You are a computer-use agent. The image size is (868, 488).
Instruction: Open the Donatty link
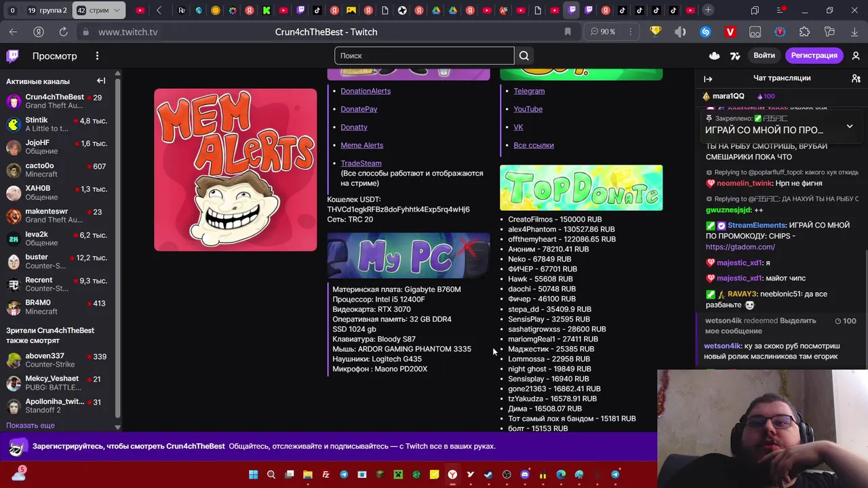pos(354,127)
